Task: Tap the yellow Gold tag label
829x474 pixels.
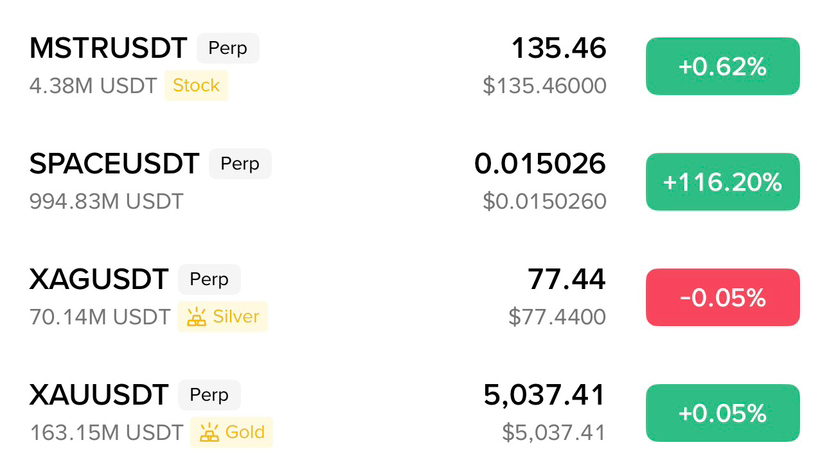Action: pyautogui.click(x=245, y=432)
